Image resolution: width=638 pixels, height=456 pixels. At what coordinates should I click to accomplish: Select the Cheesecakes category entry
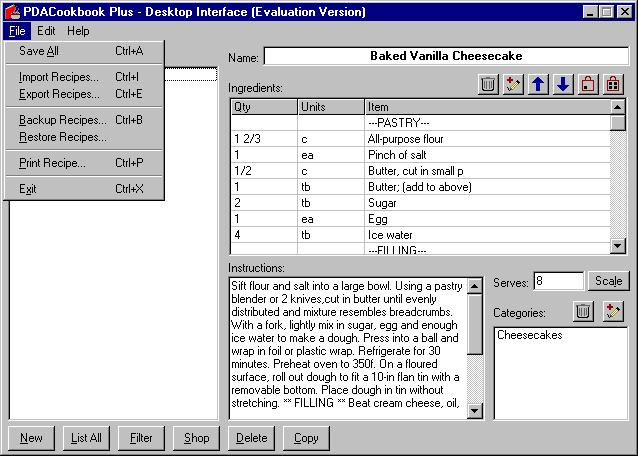click(x=529, y=335)
